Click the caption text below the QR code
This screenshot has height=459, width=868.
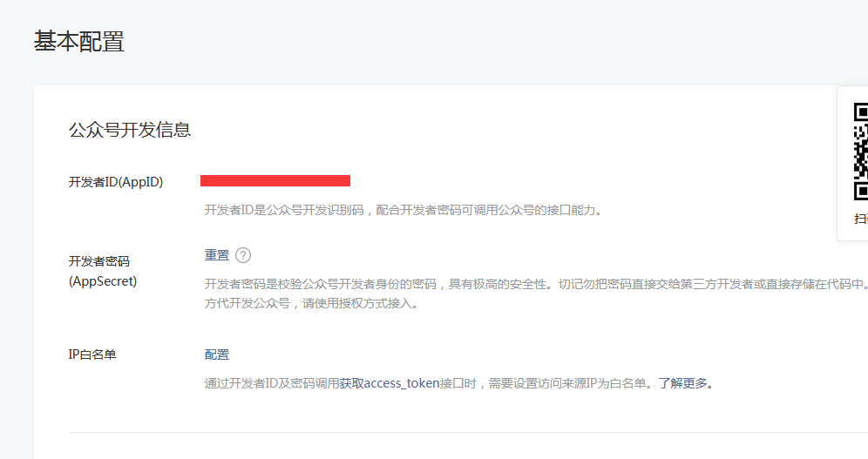point(861,219)
